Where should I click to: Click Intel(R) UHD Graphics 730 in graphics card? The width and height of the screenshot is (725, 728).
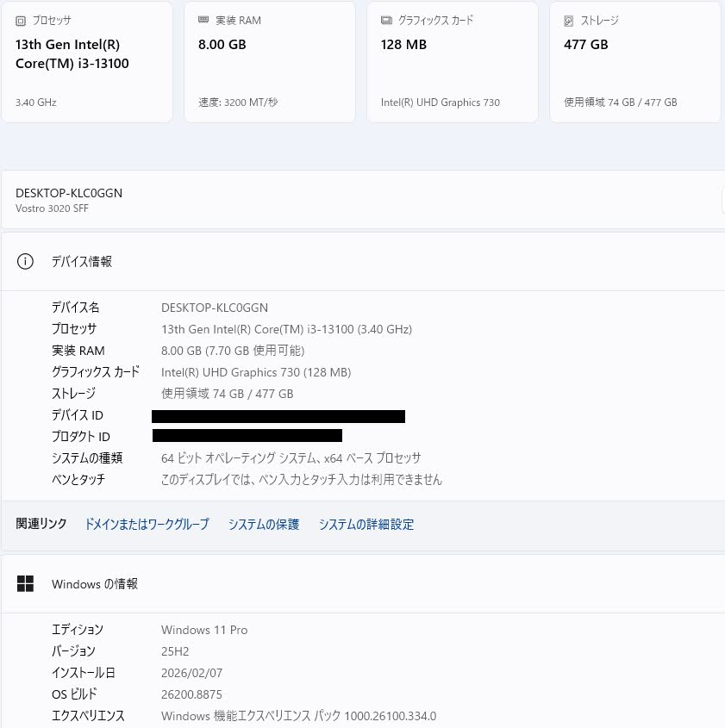441,103
